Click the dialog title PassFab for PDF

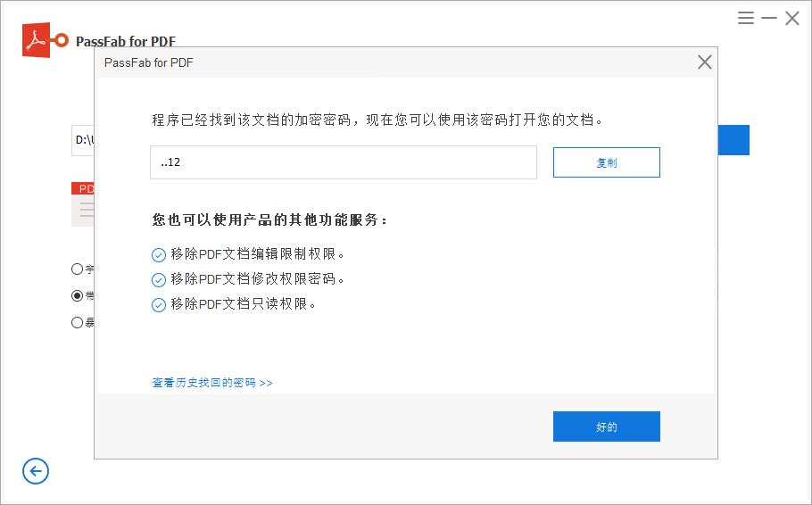click(x=149, y=62)
